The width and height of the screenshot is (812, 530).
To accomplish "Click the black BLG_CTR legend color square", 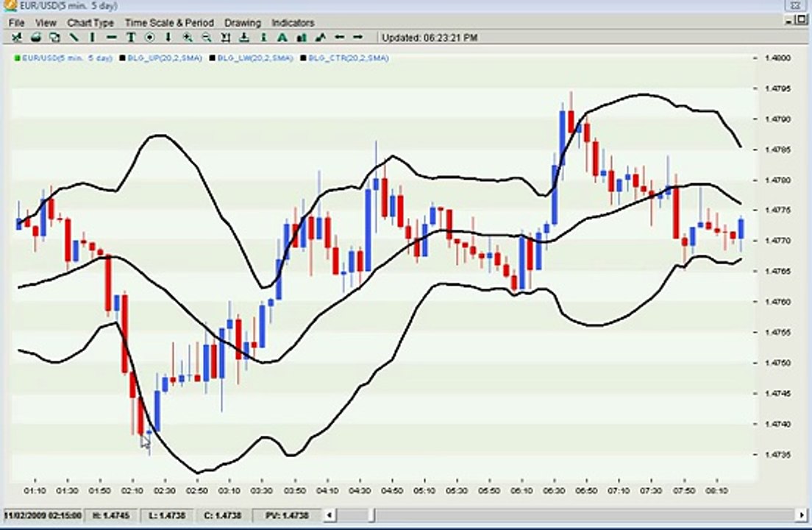I will pyautogui.click(x=304, y=58).
